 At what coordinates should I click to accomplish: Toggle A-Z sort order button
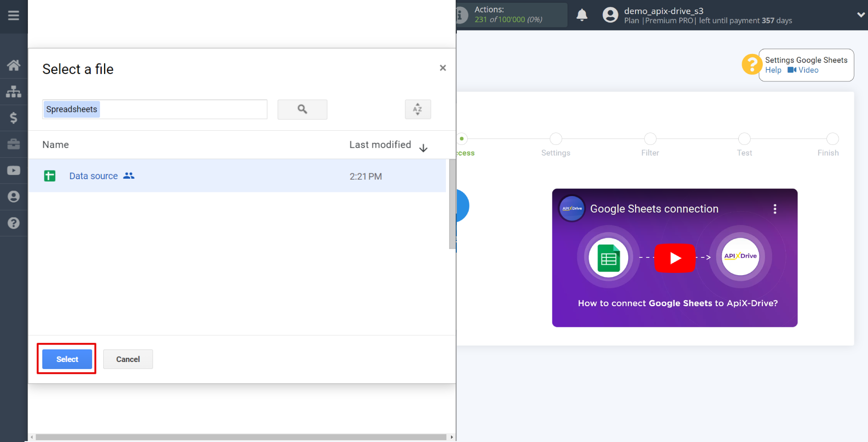(418, 109)
